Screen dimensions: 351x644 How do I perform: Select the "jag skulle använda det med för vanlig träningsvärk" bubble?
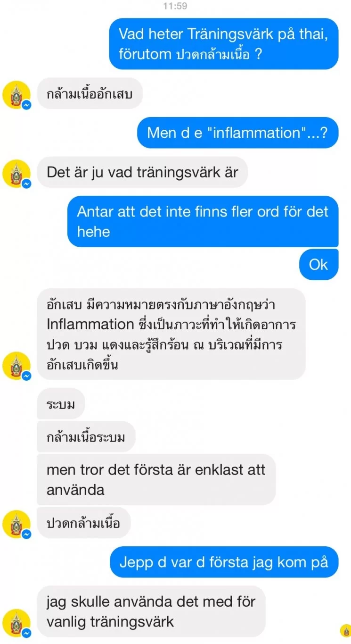(151, 611)
